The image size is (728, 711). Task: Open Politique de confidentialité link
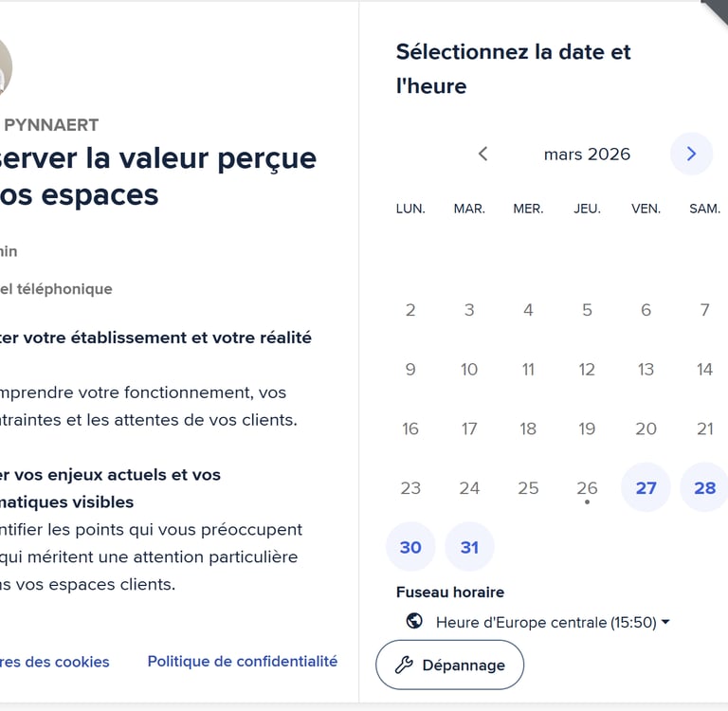(243, 661)
